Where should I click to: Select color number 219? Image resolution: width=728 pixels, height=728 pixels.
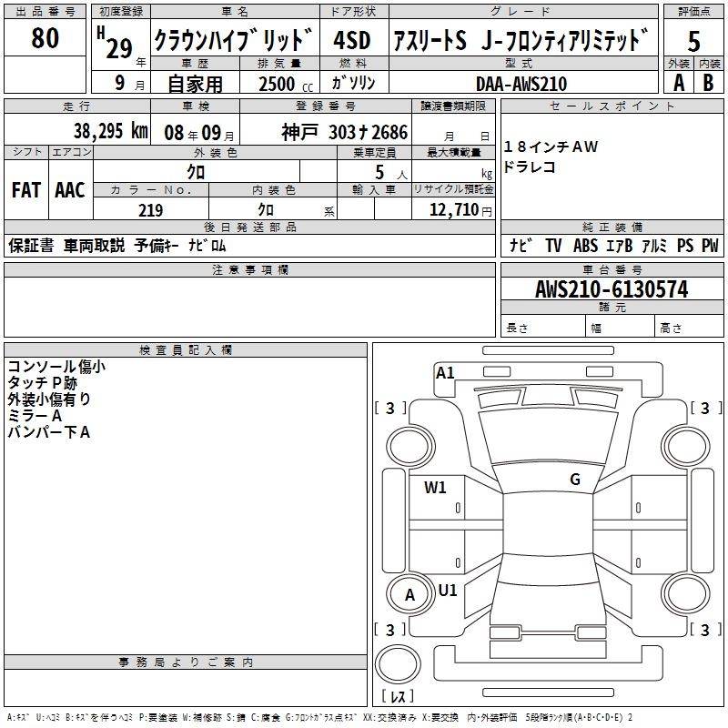click(150, 210)
